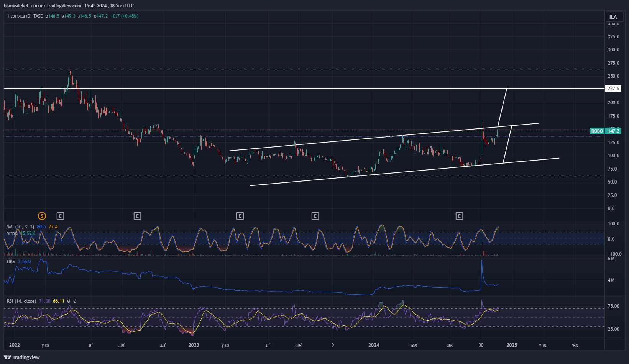Click the 'OBV' indicator title
629x364 pixels.
tap(11, 262)
